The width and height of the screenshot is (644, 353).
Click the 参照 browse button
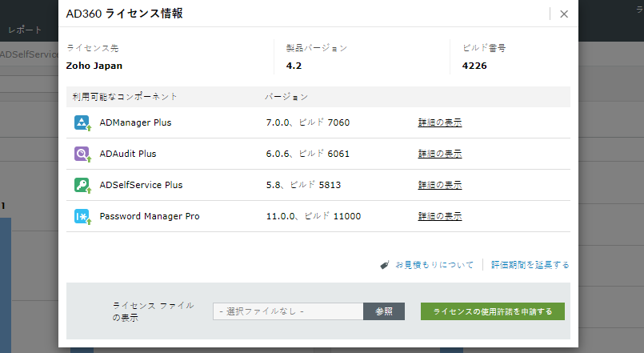coord(384,311)
